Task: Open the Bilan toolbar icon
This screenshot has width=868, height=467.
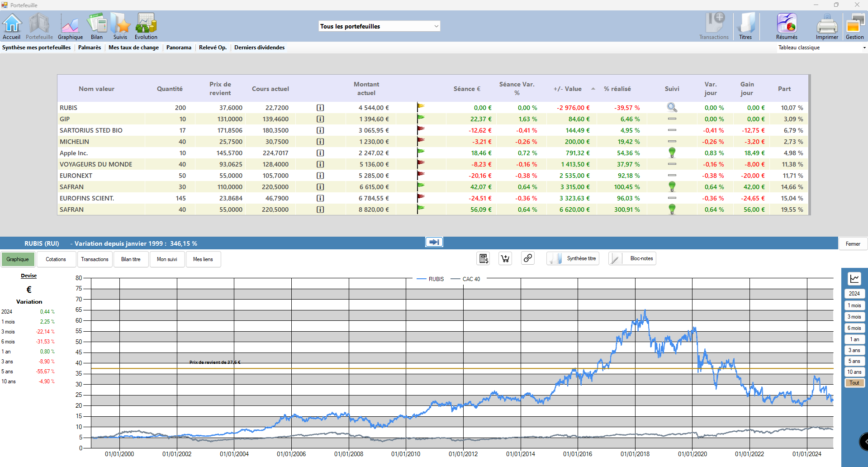Action: pos(97,26)
